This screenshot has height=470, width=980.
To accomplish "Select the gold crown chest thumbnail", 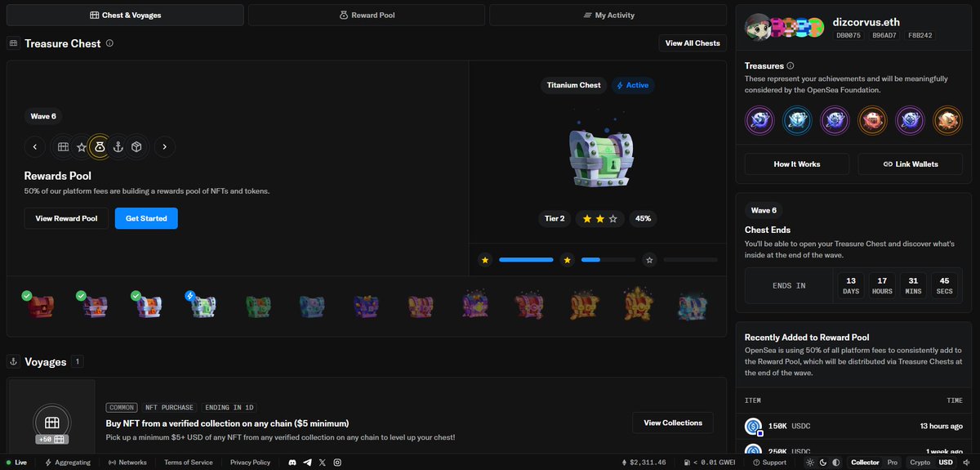I will (x=638, y=303).
